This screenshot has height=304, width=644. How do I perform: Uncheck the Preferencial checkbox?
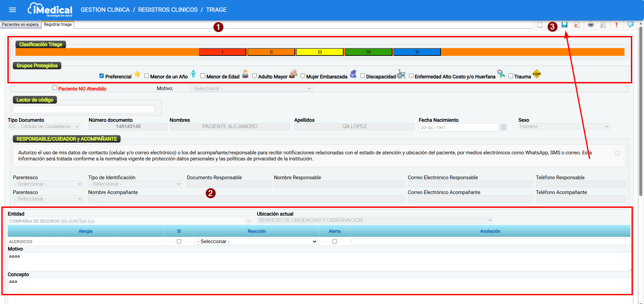click(101, 76)
